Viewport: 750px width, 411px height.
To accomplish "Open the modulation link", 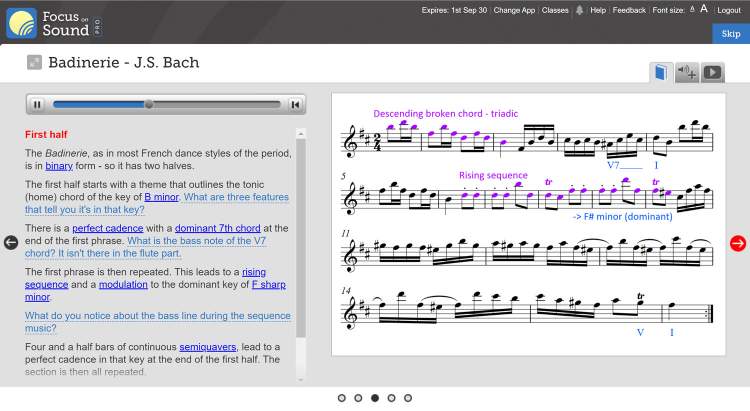I will (x=123, y=284).
